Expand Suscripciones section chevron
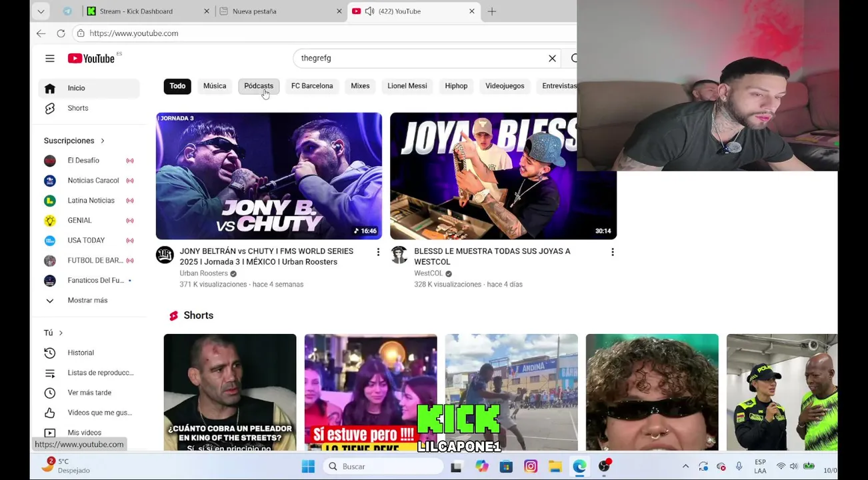 click(x=103, y=141)
